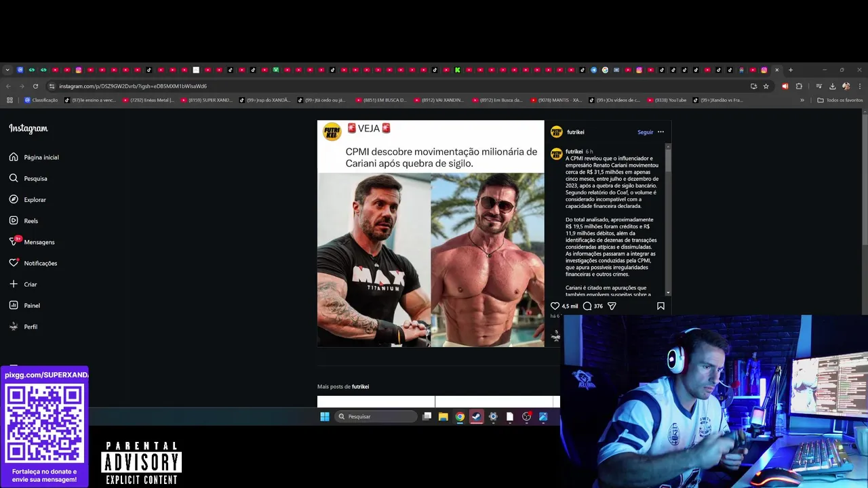This screenshot has width=868, height=488.
Task: Open the Painel dashboard
Action: 24,306
